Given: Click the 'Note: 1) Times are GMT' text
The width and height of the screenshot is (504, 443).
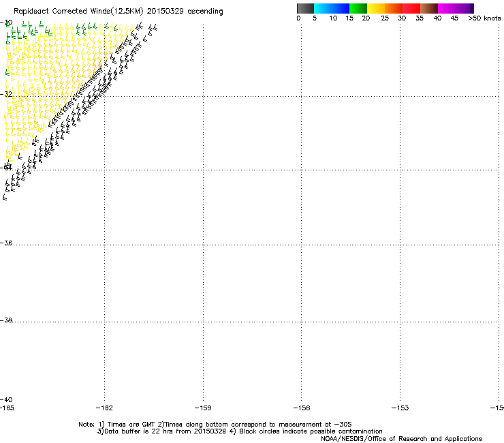Looking at the screenshot, I should point(117,425).
